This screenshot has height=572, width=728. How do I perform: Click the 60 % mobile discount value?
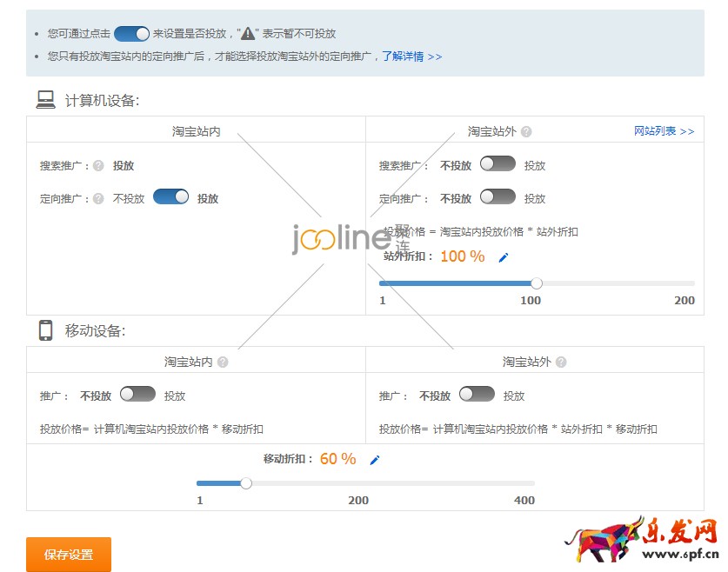click(x=337, y=459)
